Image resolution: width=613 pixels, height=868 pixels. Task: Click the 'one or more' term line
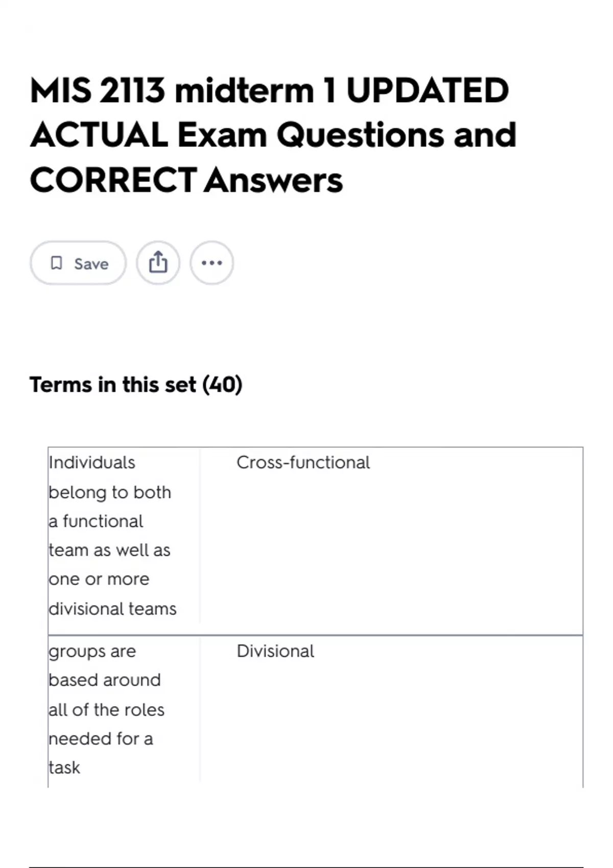point(99,580)
